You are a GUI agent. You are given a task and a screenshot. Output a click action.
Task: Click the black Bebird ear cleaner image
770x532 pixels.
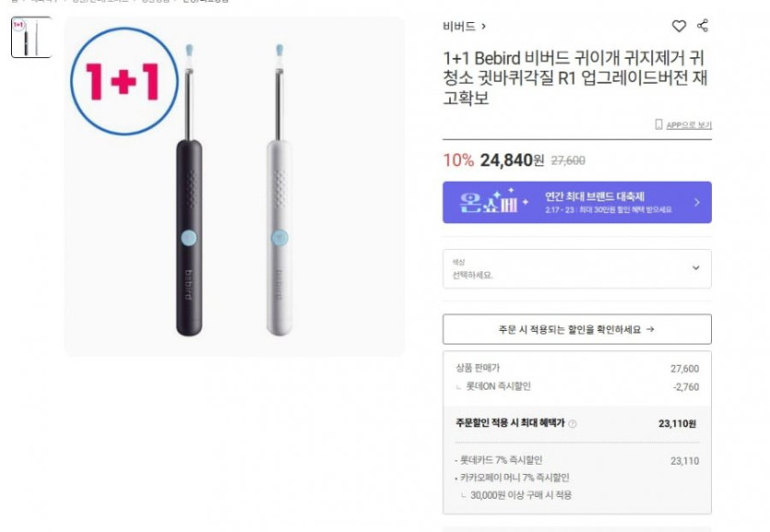pyautogui.click(x=189, y=190)
